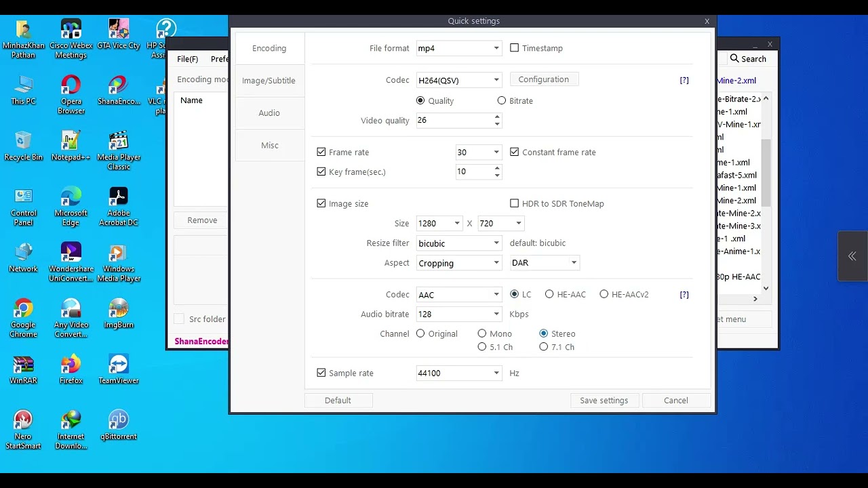This screenshot has width=868, height=488.
Task: Select the Recycle Bin icon
Action: (23, 146)
